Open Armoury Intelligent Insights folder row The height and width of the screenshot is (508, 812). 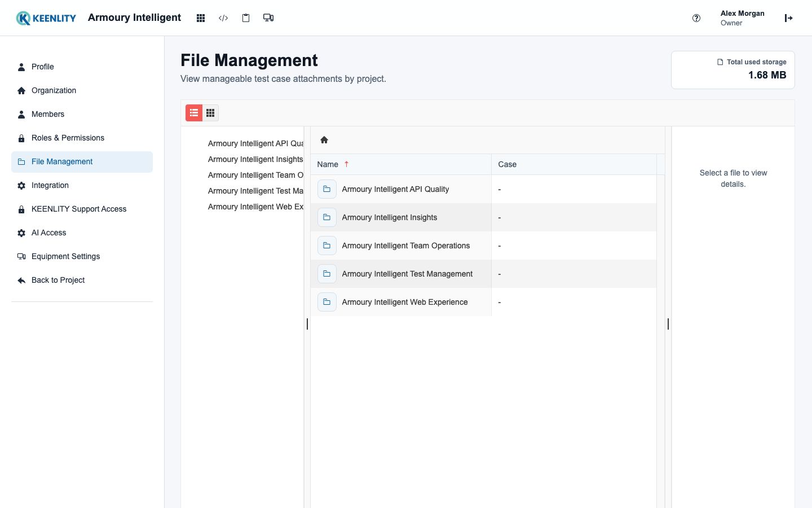(x=483, y=217)
